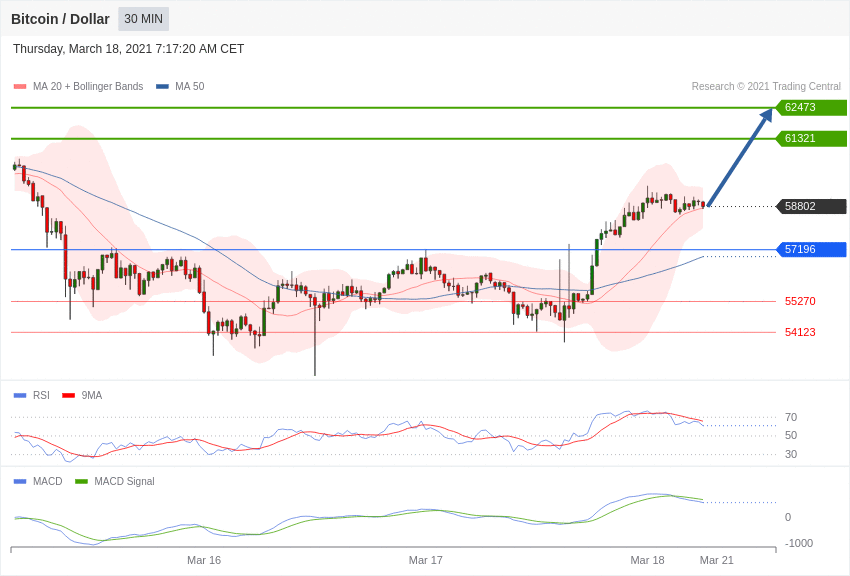This screenshot has height=576, width=850.
Task: Click the Mar 17 date axis label
Action: pyautogui.click(x=426, y=560)
